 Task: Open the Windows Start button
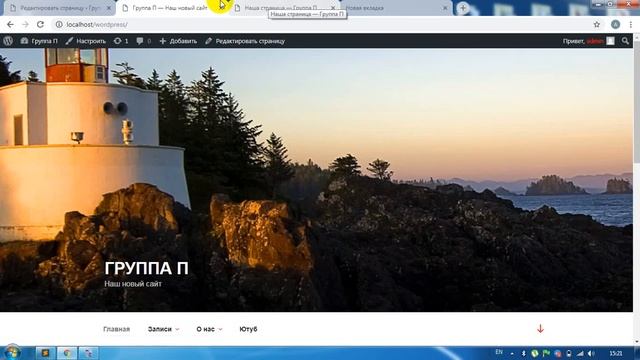click(x=12, y=352)
